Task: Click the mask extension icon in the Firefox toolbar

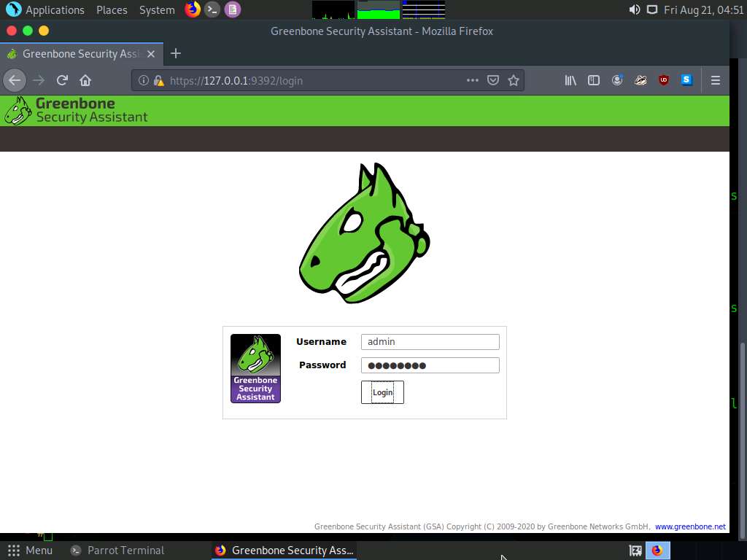Action: [640, 80]
